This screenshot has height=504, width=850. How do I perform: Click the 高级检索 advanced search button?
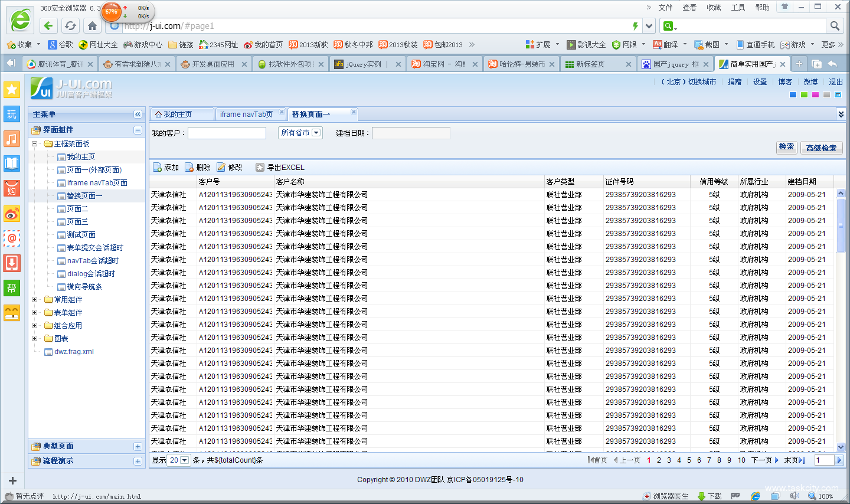822,148
